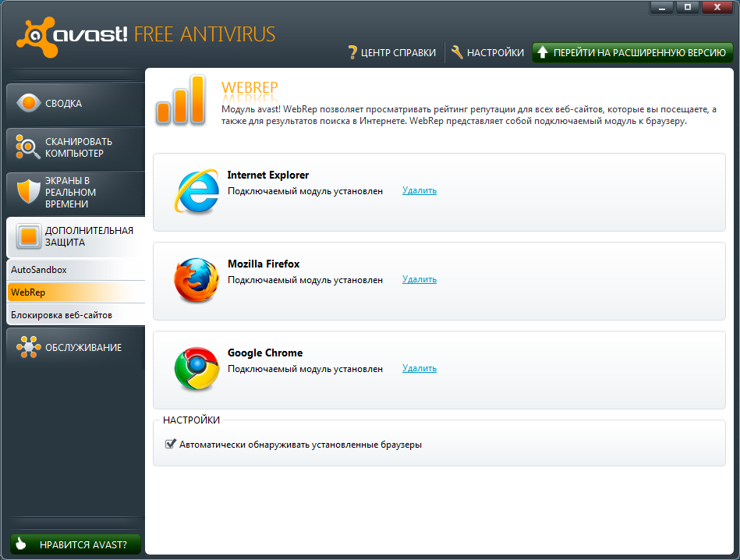The image size is (740, 560).
Task: Toggle automatic detection of installed browsers
Action: pyautogui.click(x=170, y=444)
